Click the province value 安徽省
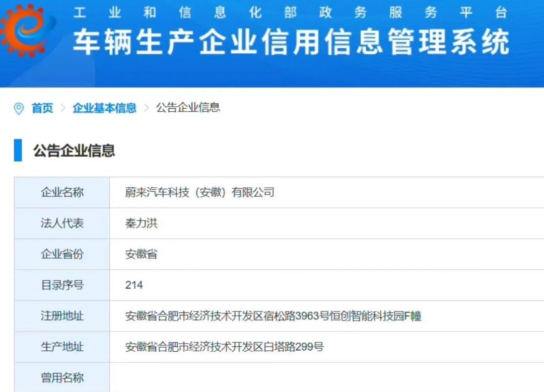Viewport: 544px width, 392px height. pos(141,254)
